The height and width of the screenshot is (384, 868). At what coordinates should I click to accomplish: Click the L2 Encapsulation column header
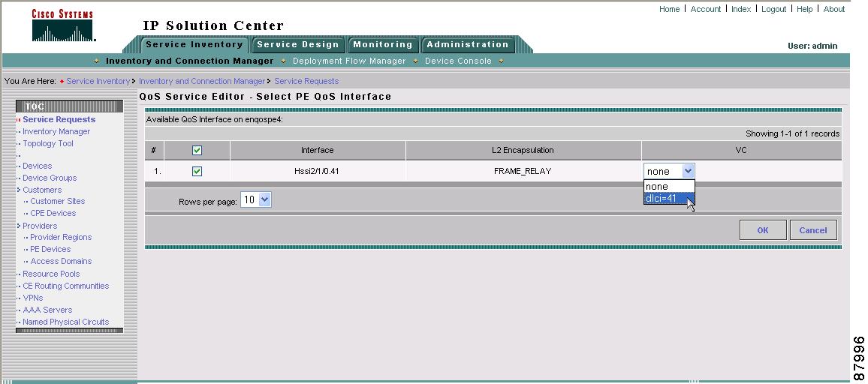point(523,150)
